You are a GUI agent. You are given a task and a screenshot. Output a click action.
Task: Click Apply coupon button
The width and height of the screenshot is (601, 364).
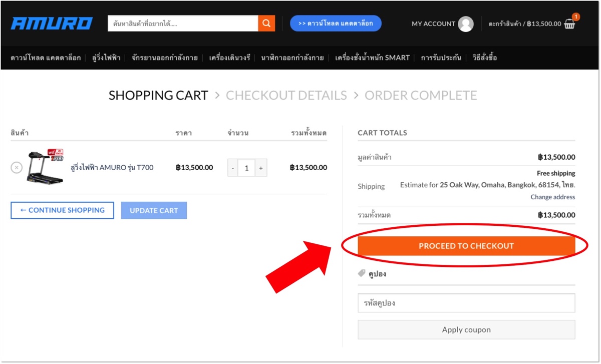466,330
